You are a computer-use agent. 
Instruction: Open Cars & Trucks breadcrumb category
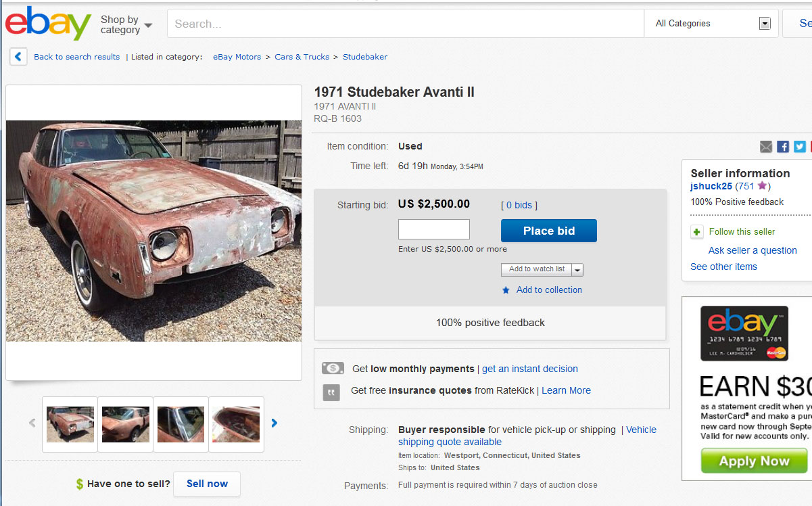click(302, 57)
